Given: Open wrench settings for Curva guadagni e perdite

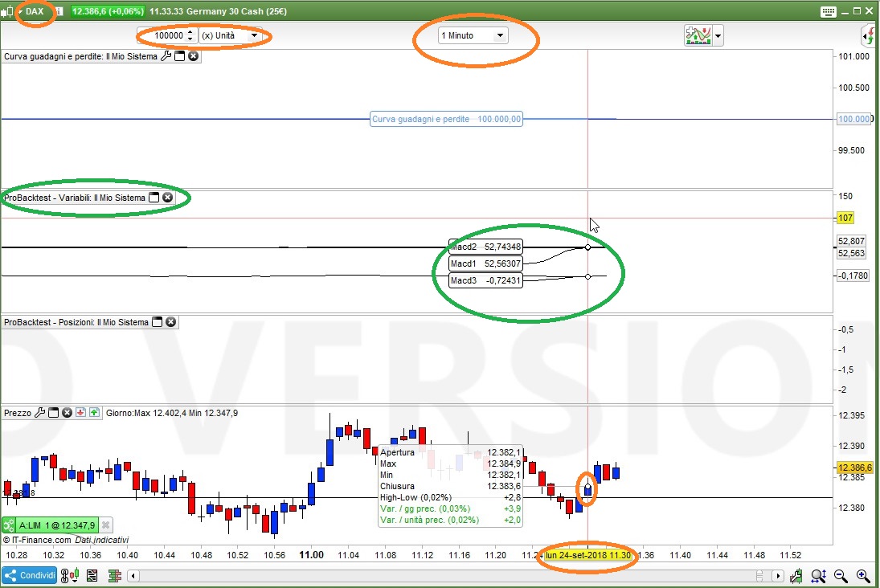Looking at the screenshot, I should (x=166, y=56).
